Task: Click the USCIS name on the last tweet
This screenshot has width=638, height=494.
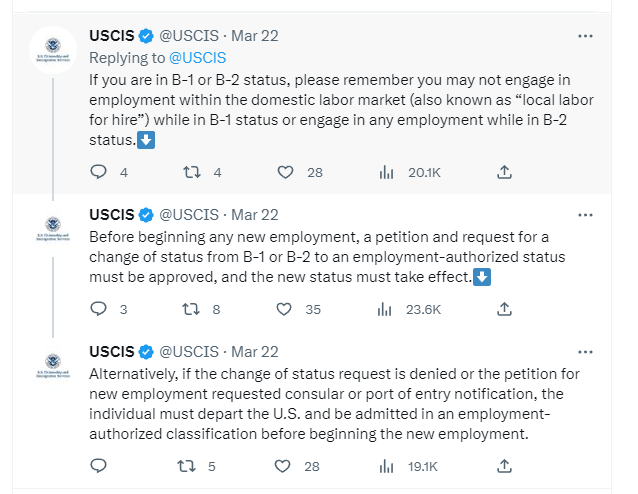Action: point(112,352)
